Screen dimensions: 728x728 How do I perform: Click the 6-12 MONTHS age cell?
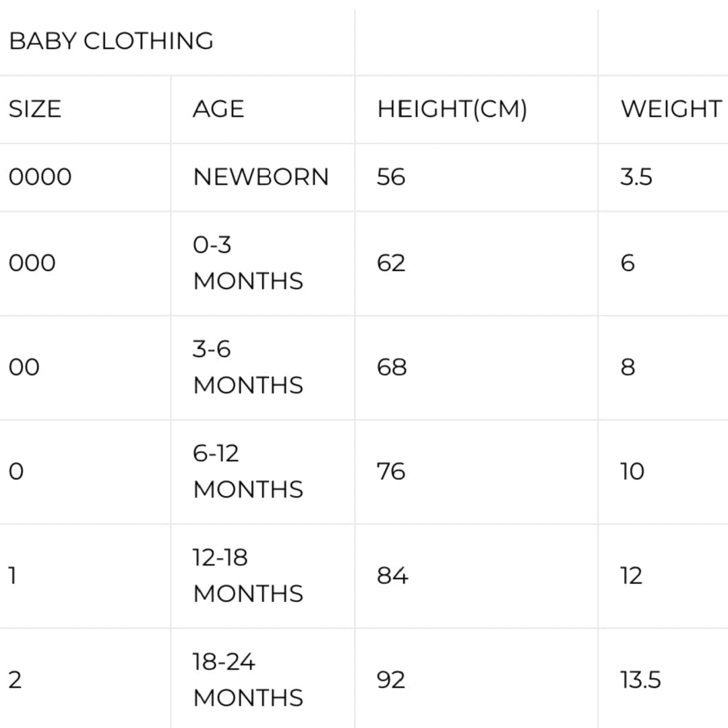point(248,471)
